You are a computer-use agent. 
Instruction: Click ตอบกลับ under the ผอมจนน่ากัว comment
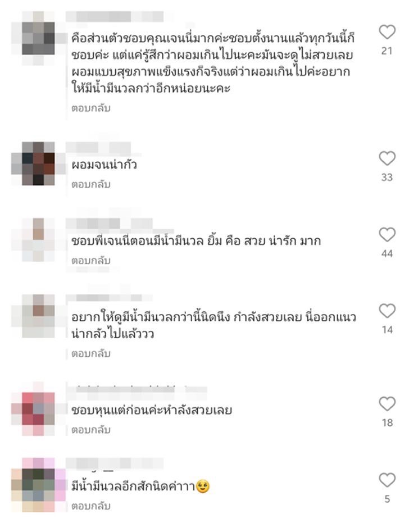point(90,184)
